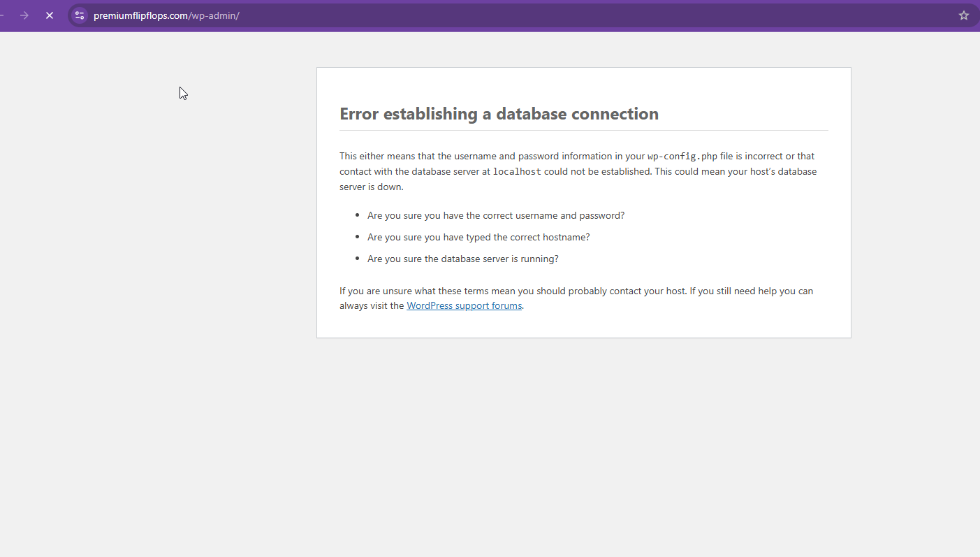This screenshot has width=980, height=557.
Task: Stop loading the page
Action: [50, 15]
